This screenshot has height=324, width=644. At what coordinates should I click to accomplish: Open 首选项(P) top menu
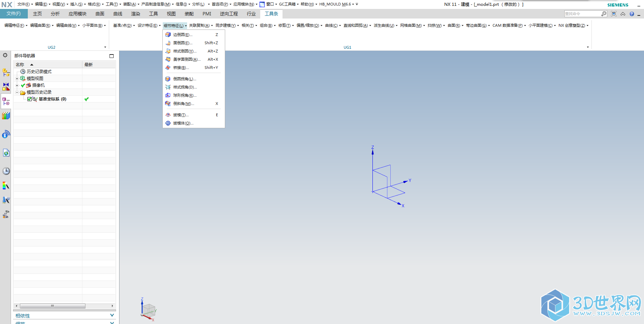pyautogui.click(x=221, y=4)
